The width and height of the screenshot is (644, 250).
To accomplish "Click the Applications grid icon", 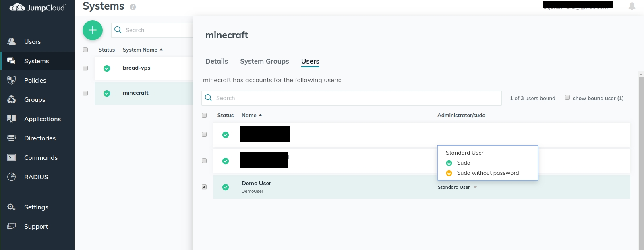I will tap(12, 119).
